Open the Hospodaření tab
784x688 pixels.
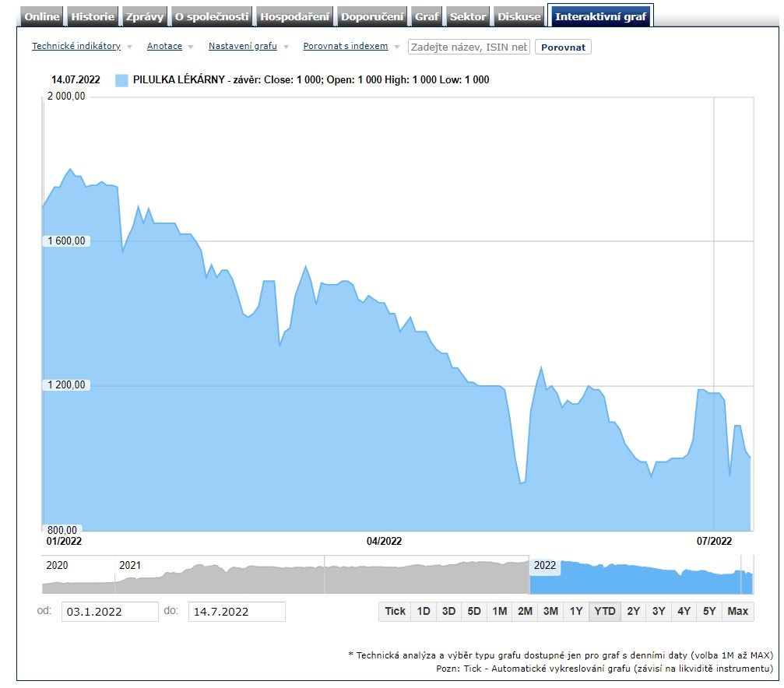click(295, 16)
